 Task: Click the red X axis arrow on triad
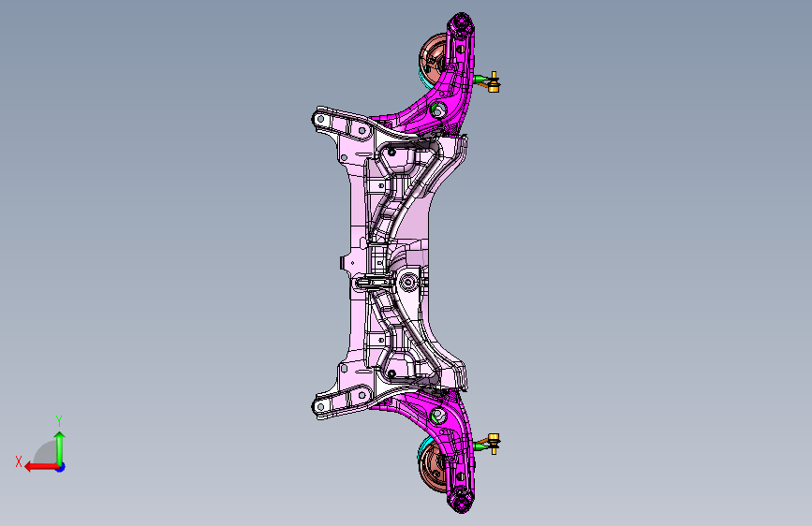tap(40, 467)
